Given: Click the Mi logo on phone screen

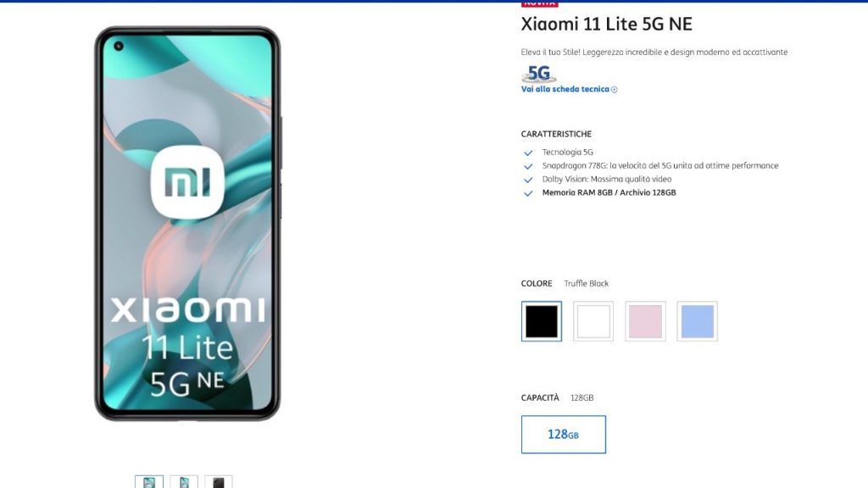Looking at the screenshot, I should [187, 182].
